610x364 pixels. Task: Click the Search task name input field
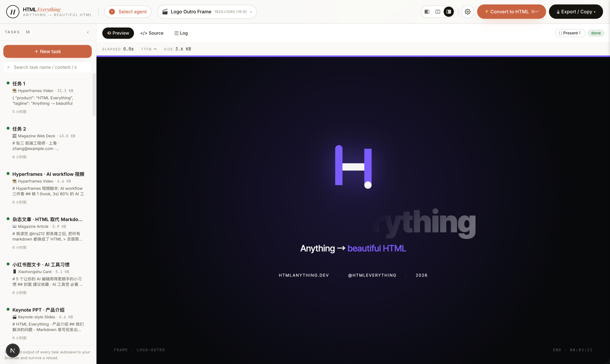[48, 67]
